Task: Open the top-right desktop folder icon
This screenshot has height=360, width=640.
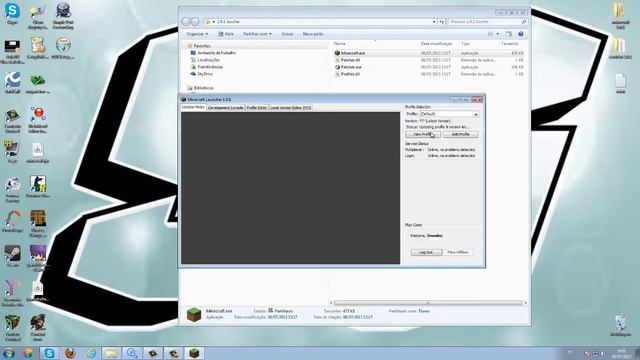Action: 620,16
